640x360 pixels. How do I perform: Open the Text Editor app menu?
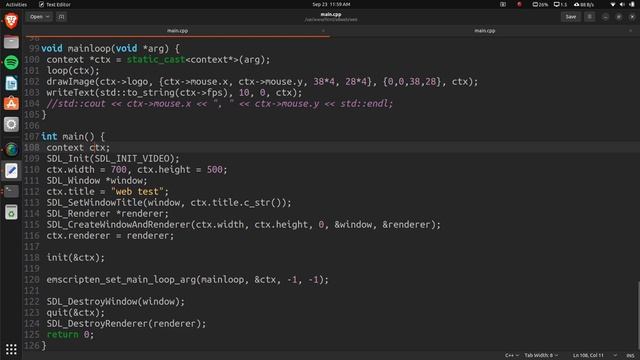(x=55, y=4)
